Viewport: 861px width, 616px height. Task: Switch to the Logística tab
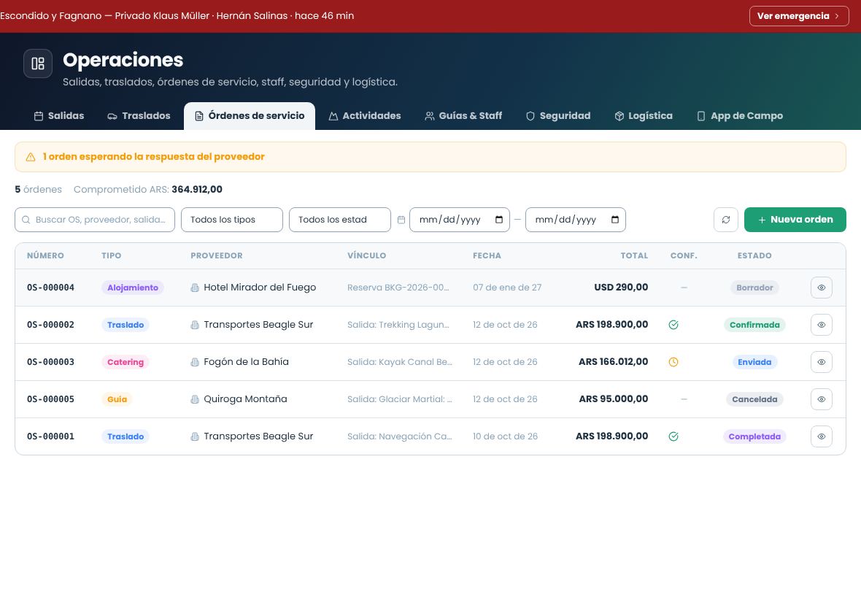644,116
